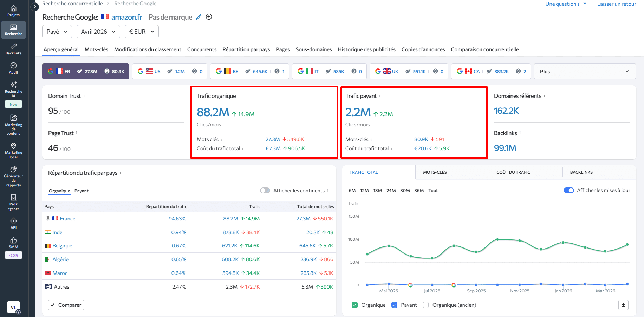Open Générateur de rapports
Image resolution: width=644 pixels, height=317 pixels.
coord(13,177)
